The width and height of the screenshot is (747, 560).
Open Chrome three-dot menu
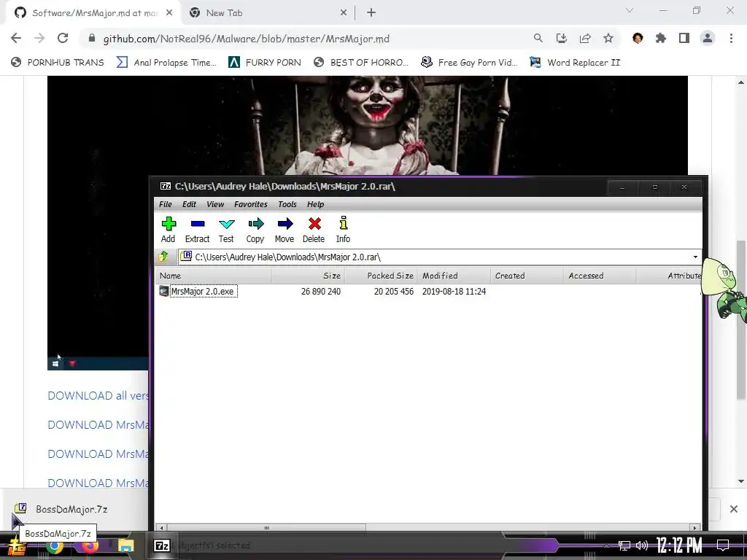(x=731, y=39)
